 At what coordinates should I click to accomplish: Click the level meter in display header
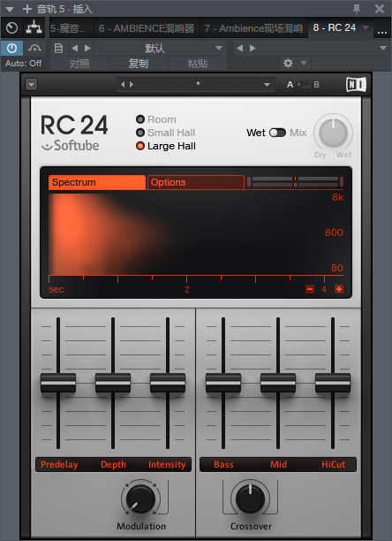295,182
